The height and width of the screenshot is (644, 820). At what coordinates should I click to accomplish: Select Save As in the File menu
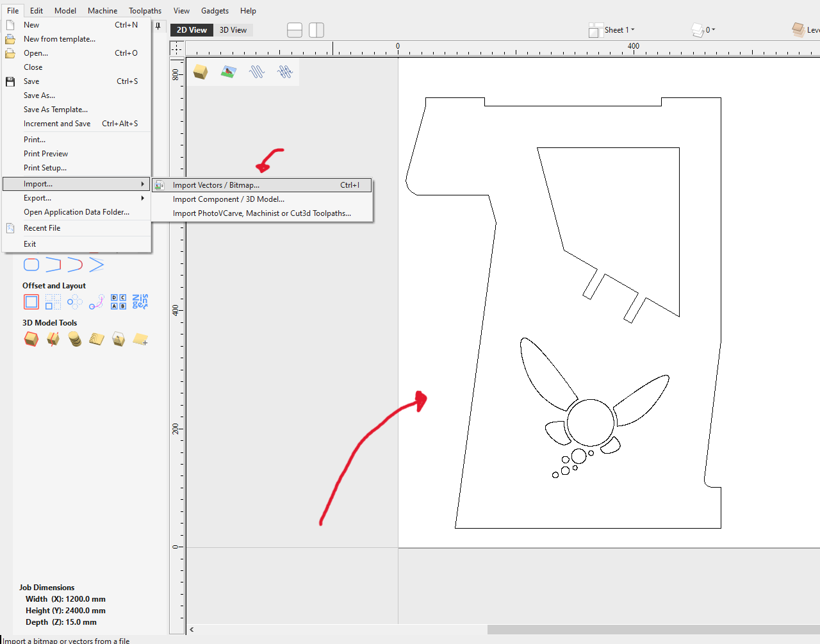pyautogui.click(x=76, y=95)
